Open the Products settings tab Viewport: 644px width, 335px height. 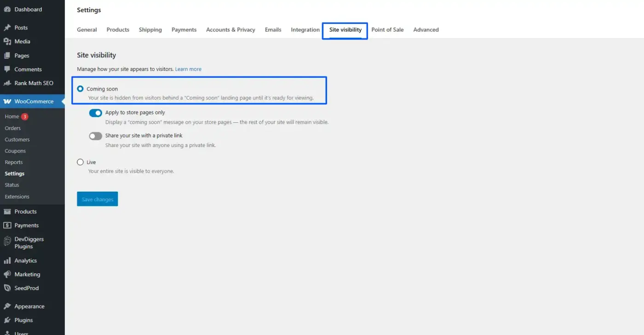pyautogui.click(x=118, y=30)
